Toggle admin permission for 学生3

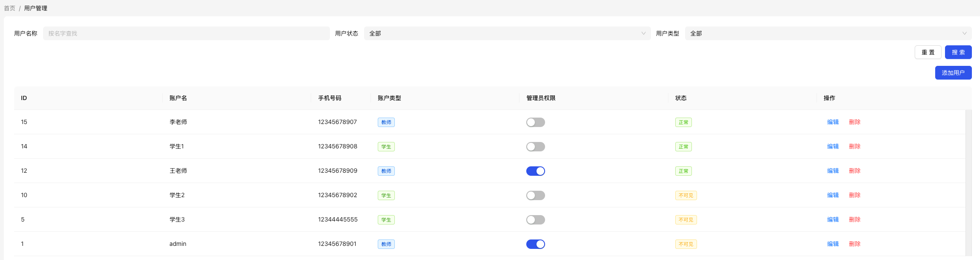coord(535,220)
